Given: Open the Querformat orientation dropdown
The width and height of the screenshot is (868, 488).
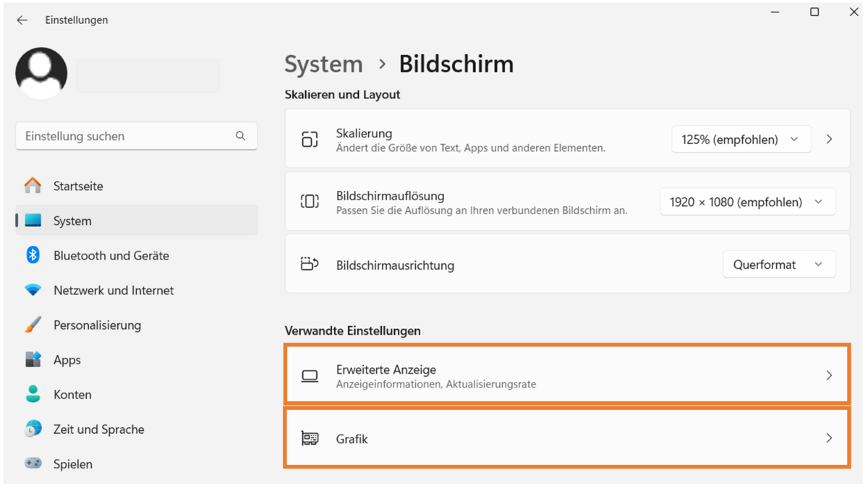Looking at the screenshot, I should coord(779,265).
